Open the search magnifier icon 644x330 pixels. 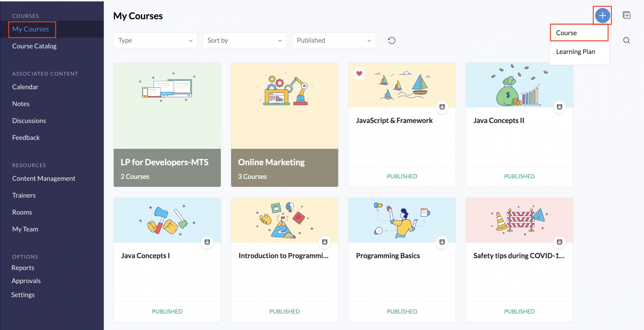pos(626,41)
